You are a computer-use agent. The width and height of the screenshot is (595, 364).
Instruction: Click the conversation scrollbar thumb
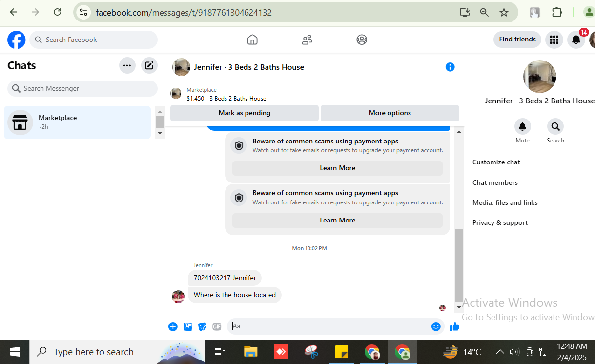point(459,265)
